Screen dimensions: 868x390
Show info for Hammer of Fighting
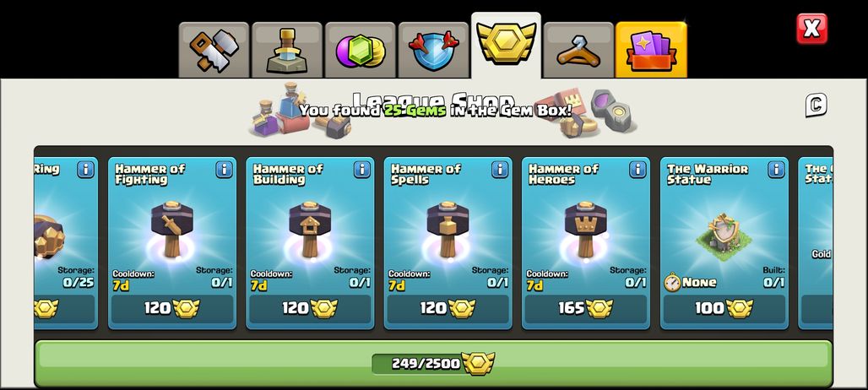point(224,170)
